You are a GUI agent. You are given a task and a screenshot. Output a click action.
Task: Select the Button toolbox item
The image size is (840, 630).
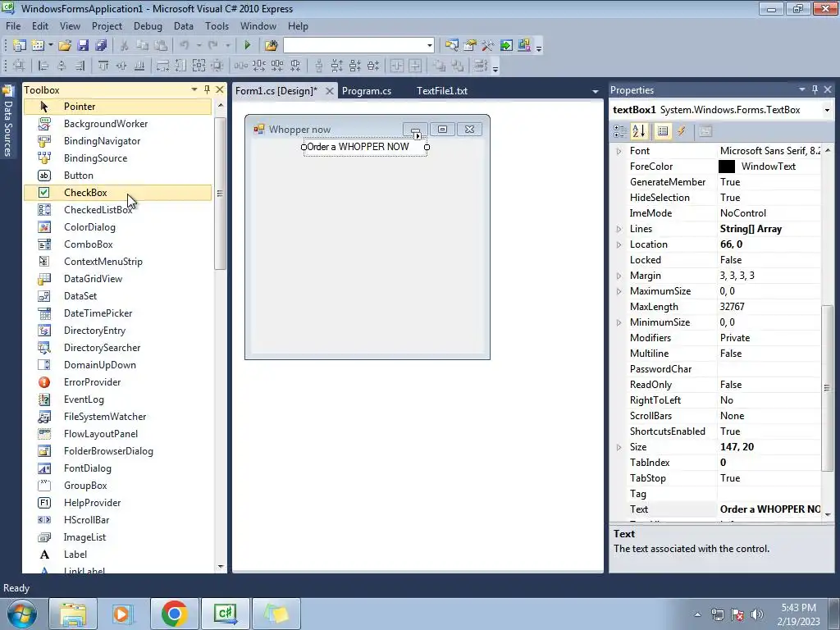[x=118, y=176]
